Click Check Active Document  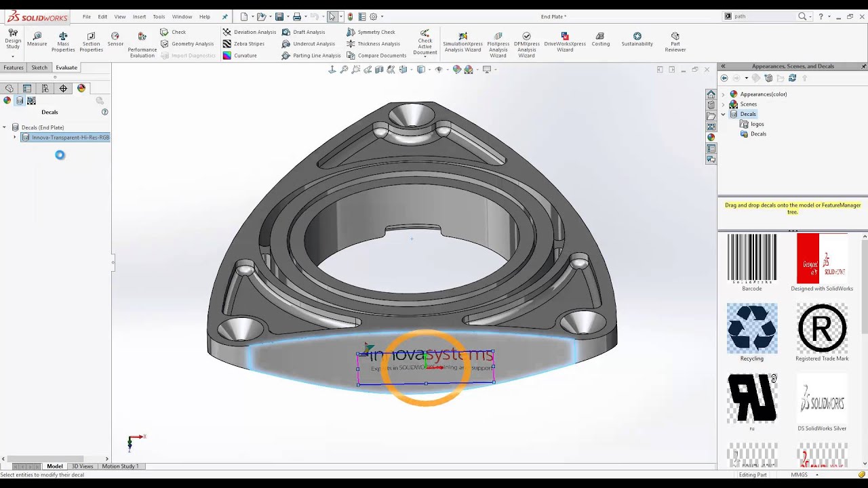click(x=425, y=42)
